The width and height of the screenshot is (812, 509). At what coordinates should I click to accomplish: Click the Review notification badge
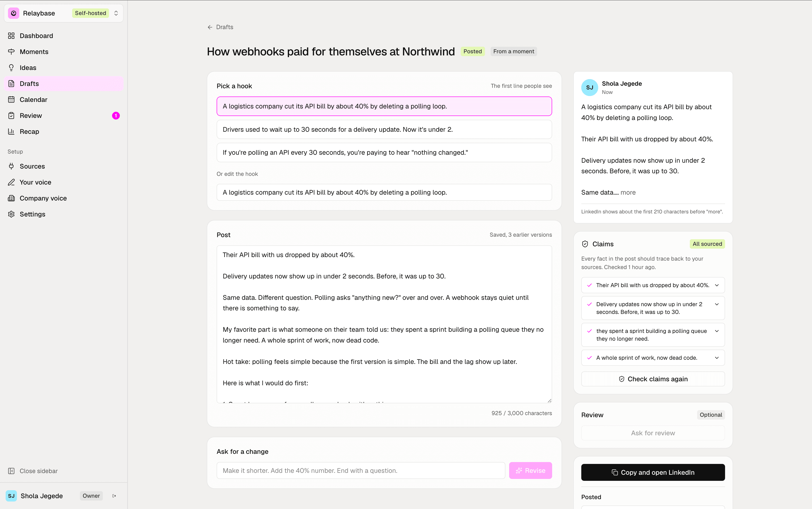(x=116, y=116)
